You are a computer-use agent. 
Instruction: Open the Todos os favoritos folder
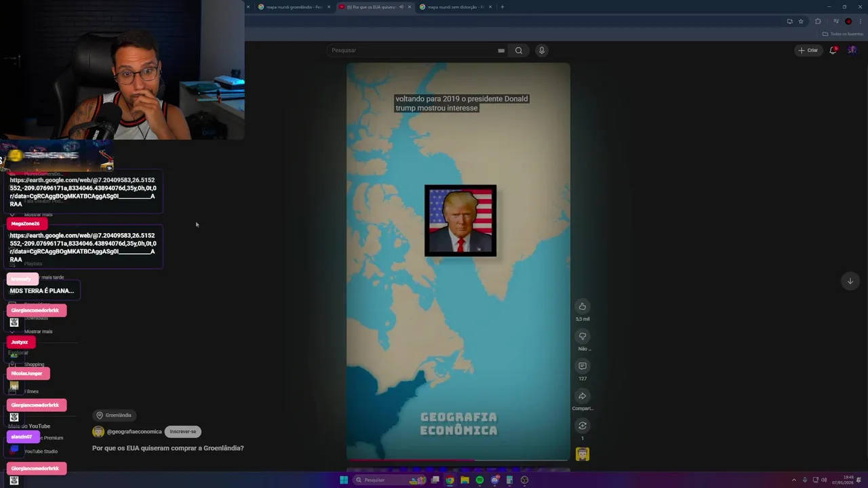[842, 34]
